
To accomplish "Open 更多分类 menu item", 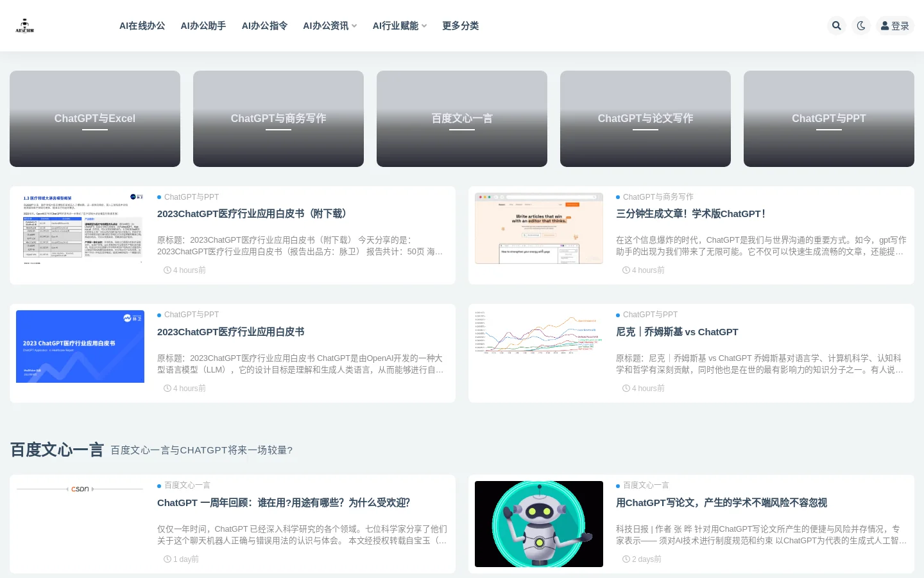I will [460, 26].
